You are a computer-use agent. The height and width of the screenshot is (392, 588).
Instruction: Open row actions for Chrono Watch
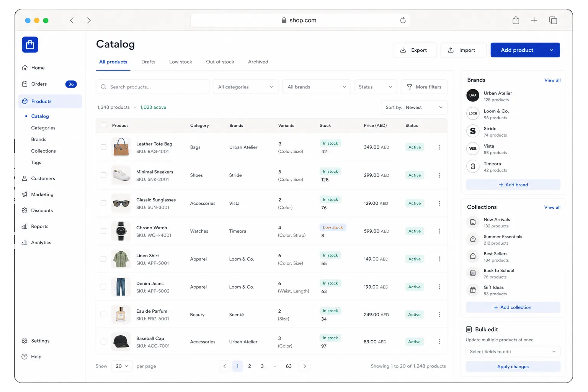click(x=439, y=231)
